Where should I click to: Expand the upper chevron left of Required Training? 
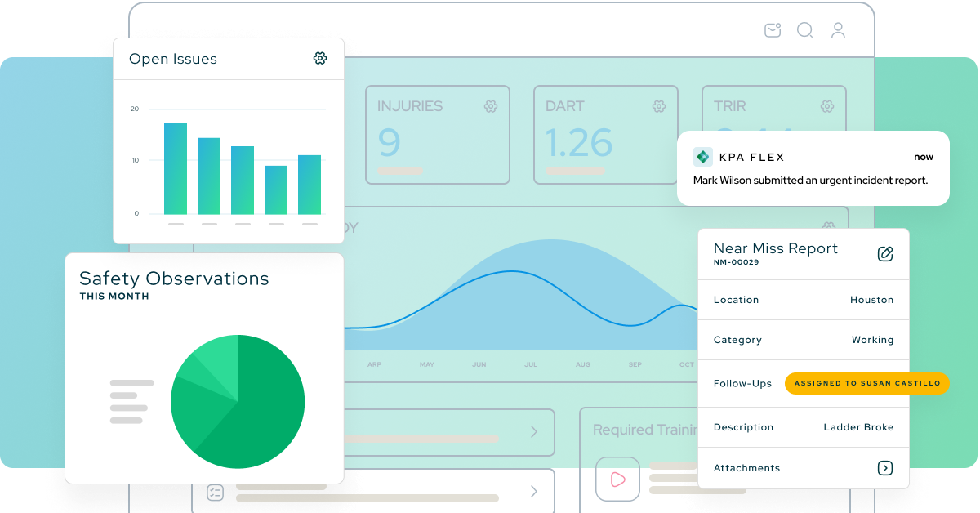click(x=534, y=431)
